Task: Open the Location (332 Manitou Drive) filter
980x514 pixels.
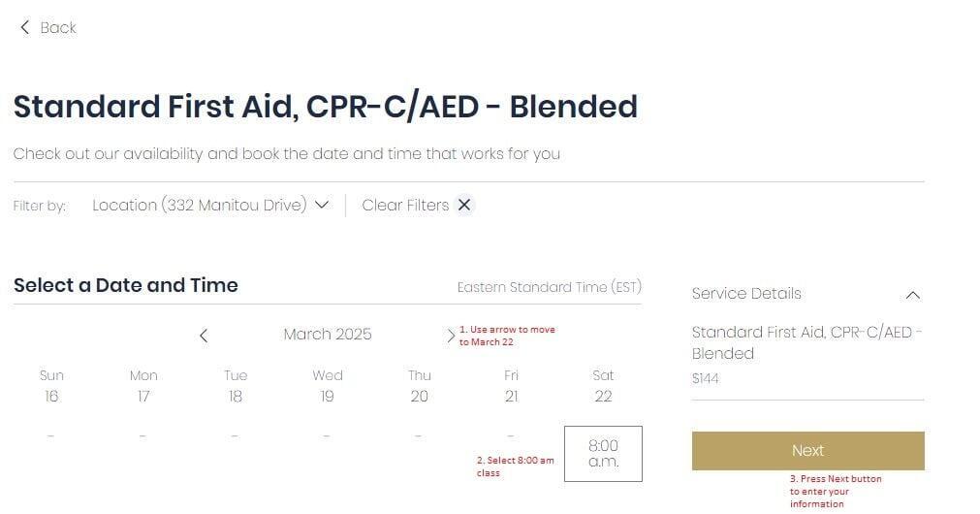Action: [210, 205]
